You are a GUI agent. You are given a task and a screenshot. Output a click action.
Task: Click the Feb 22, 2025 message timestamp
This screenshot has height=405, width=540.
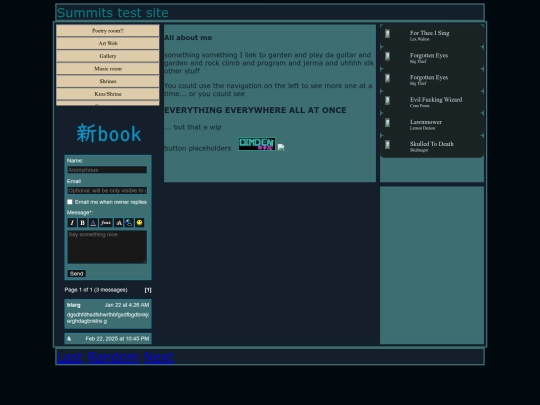pyautogui.click(x=117, y=339)
